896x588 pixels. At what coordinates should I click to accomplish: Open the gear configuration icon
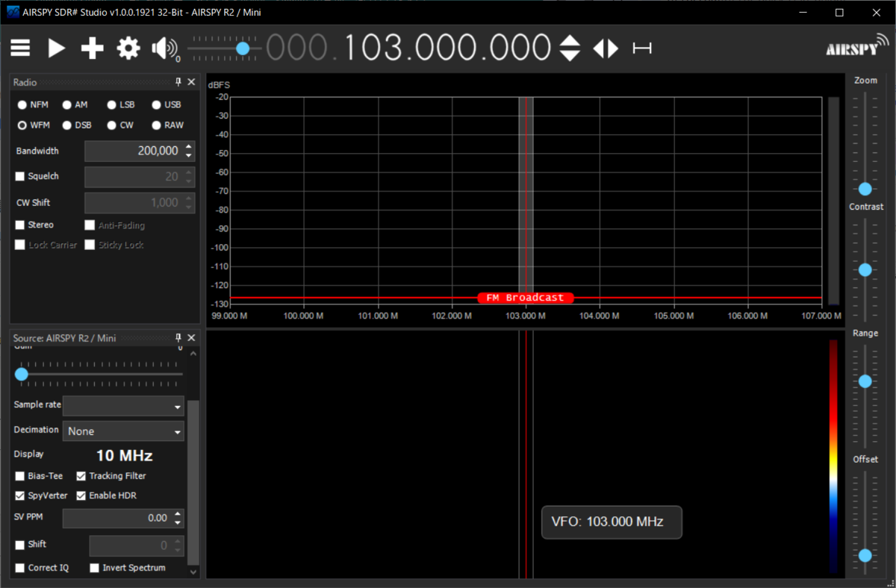[x=128, y=49]
